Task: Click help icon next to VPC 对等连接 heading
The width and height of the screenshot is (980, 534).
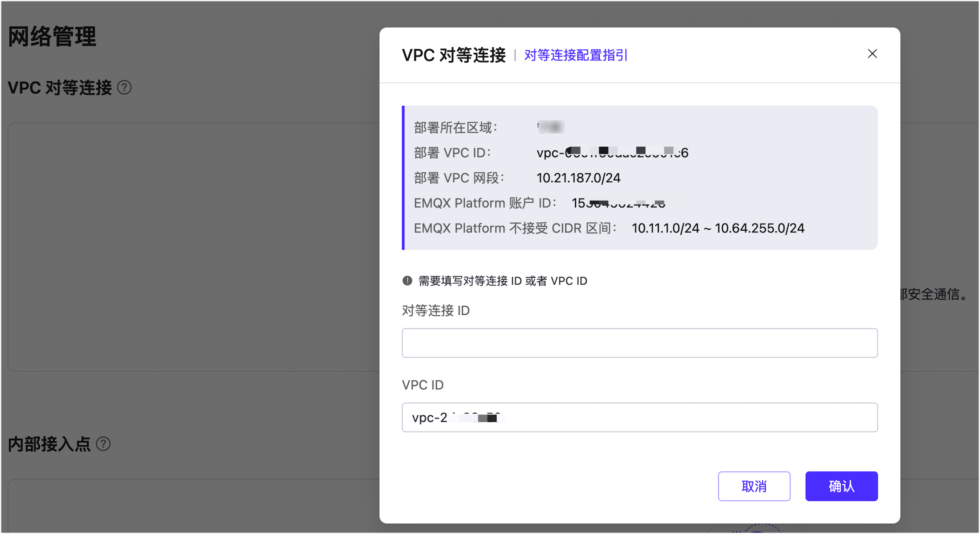Action: (x=124, y=88)
